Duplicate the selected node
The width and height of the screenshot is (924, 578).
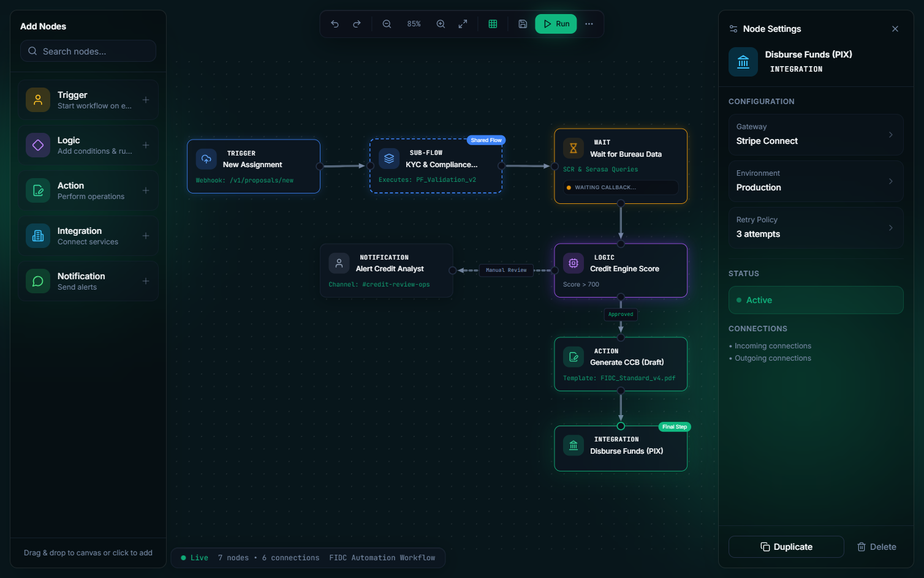(786, 547)
